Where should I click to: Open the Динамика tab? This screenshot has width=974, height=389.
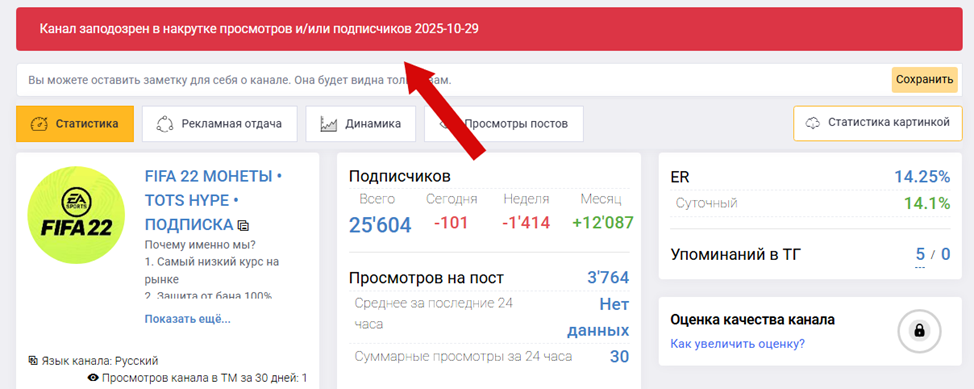pos(360,124)
